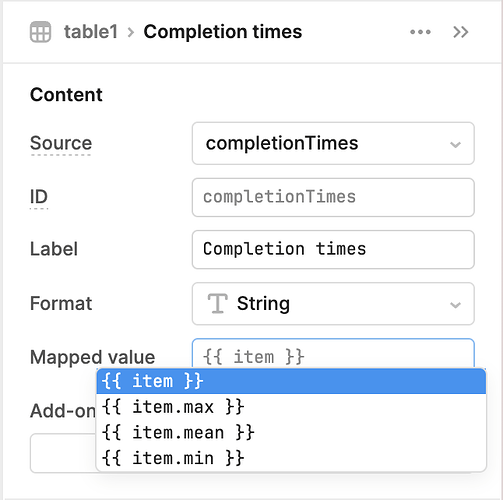Focus the ID completionTimes input field
503x500 pixels.
pos(333,197)
